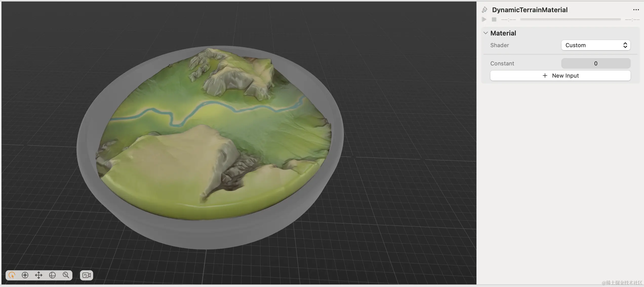Click the DynamicTerrainMaterial title text
The image size is (644, 287).
coord(530,10)
